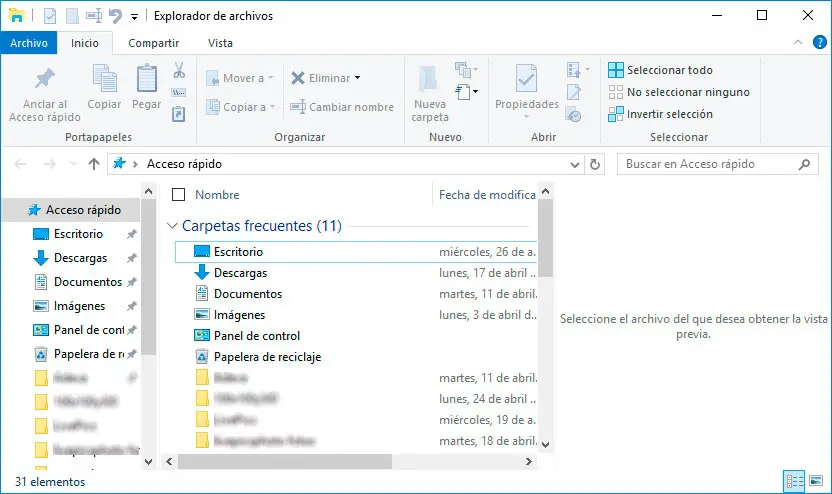This screenshot has width=832, height=494.
Task: Click the properties icon in quick access toolbar
Action: (x=50, y=16)
